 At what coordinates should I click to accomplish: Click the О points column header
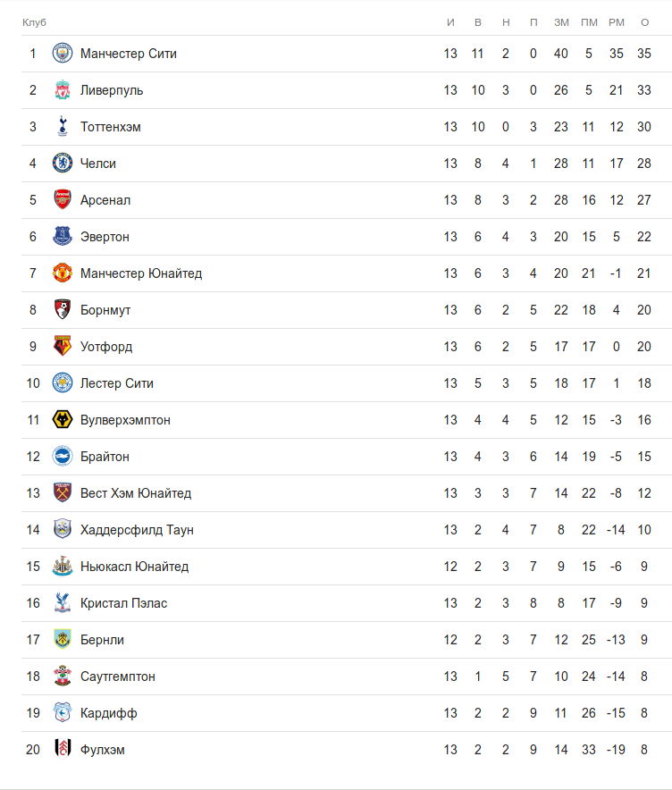(x=644, y=21)
